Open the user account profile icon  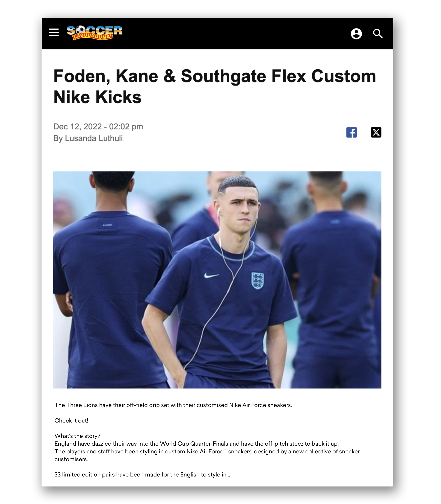click(356, 34)
